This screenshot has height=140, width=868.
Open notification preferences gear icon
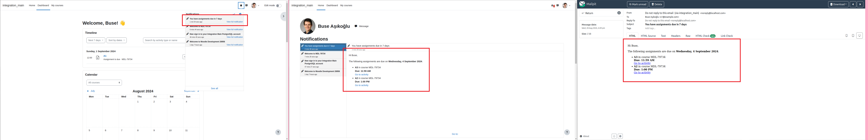240,14
